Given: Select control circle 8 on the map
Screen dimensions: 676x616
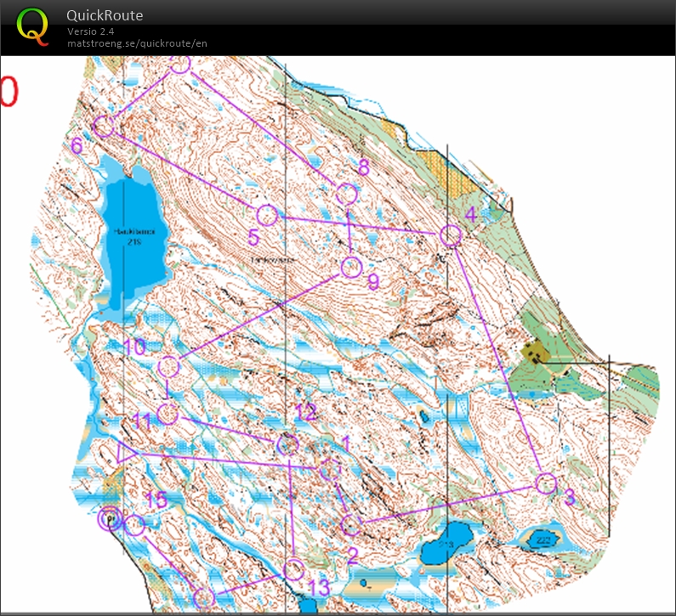Looking at the screenshot, I should click(x=346, y=194).
